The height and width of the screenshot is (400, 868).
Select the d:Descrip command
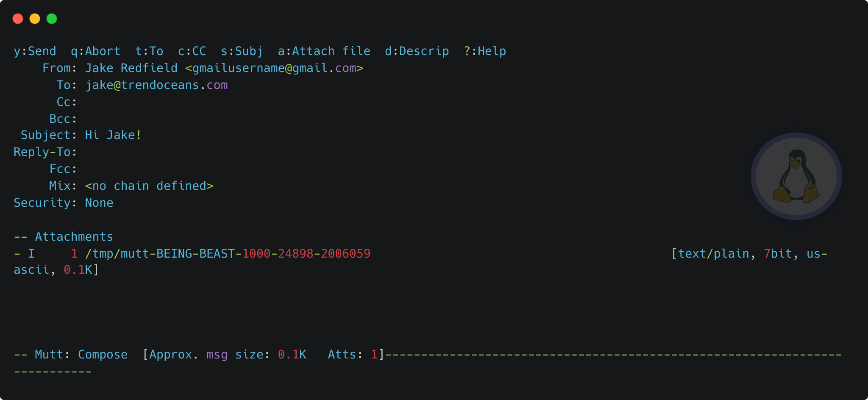(x=417, y=51)
